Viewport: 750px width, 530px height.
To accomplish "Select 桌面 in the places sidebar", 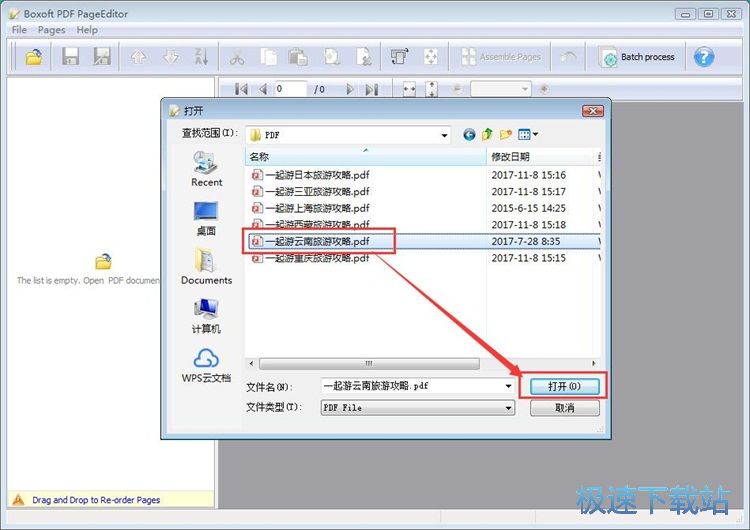I will tap(206, 219).
